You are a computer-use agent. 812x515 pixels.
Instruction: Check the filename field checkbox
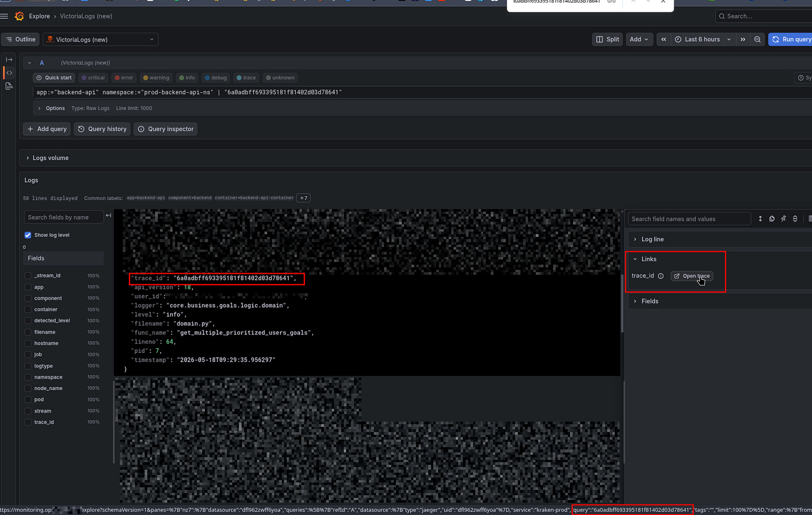click(28, 332)
